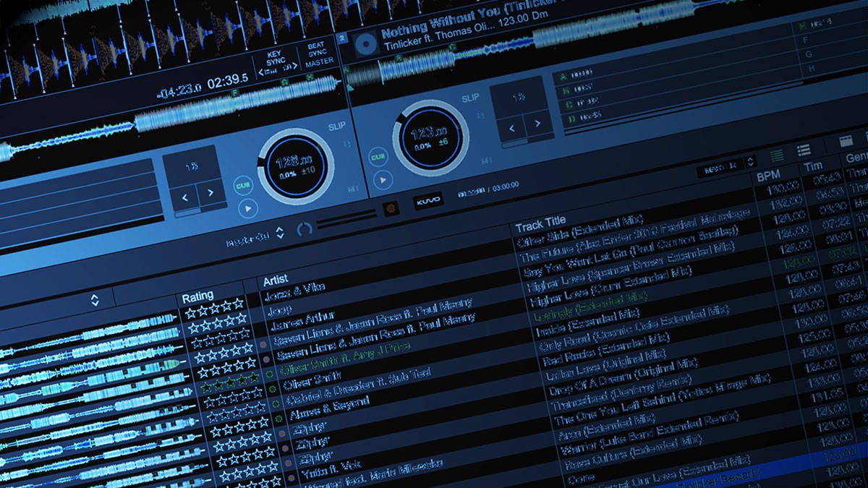
Task: Double the beat loop on deck 2
Action: coord(536,124)
